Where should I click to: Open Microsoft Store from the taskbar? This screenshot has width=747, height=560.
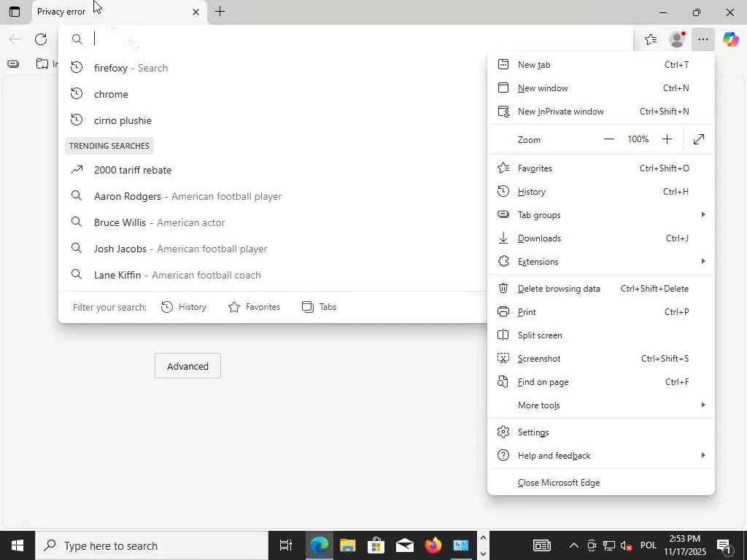pos(376,545)
